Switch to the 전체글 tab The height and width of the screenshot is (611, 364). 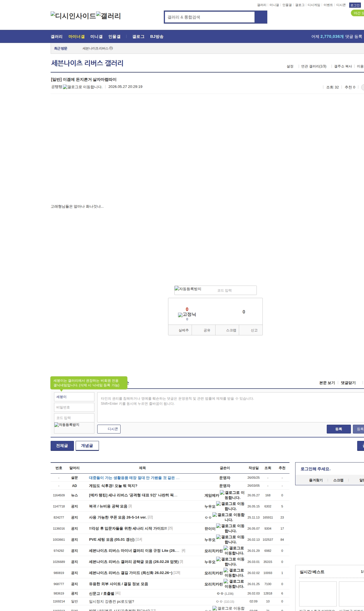click(x=62, y=446)
